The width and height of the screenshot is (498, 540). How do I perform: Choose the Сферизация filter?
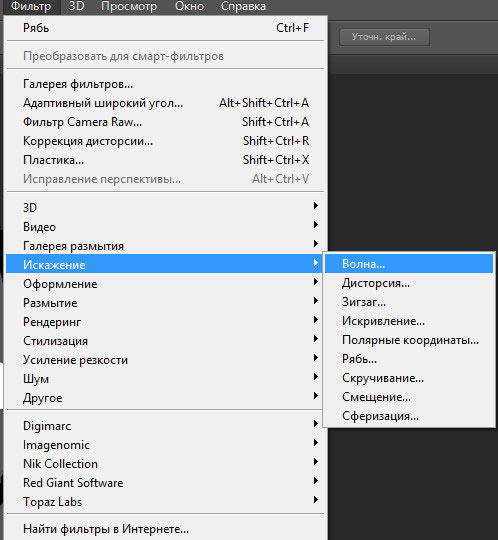point(409,416)
